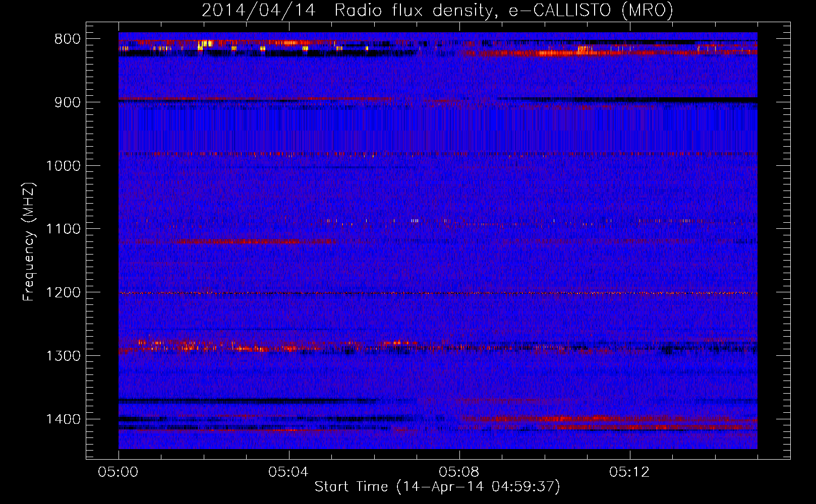Click the orange dotted emission line at 1200 MHz
Screen dimensions: 816x504
click(x=438, y=293)
